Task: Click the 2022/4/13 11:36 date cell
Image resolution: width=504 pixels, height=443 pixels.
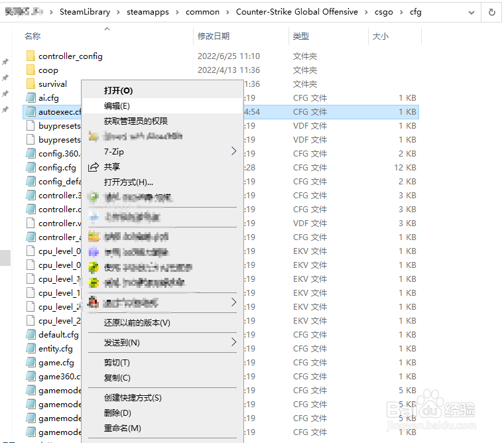Action: pyautogui.click(x=229, y=70)
